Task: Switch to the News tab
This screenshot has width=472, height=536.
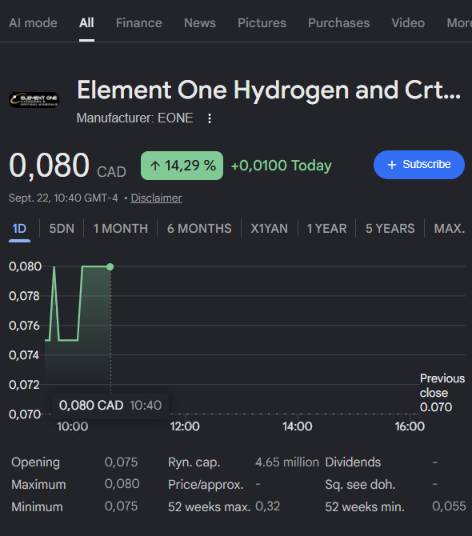Action: 200,23
